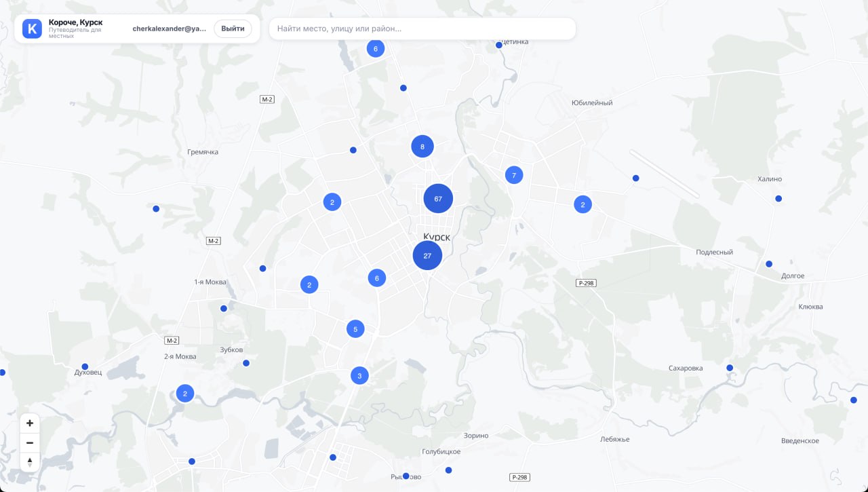Zoom out with the minus button

(x=30, y=443)
